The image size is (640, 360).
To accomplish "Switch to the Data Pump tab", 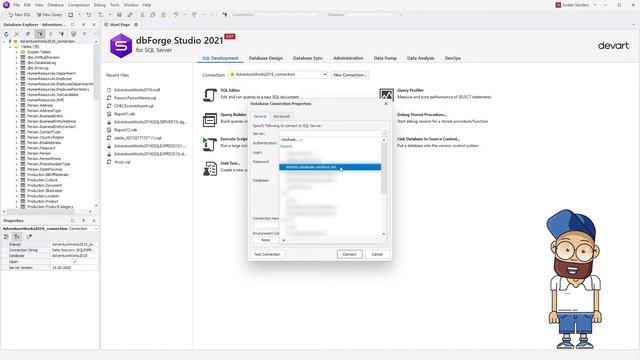I will (x=385, y=58).
